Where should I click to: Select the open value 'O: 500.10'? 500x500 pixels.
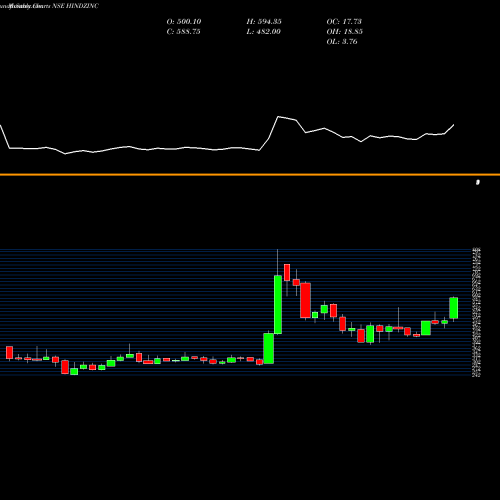tap(184, 22)
